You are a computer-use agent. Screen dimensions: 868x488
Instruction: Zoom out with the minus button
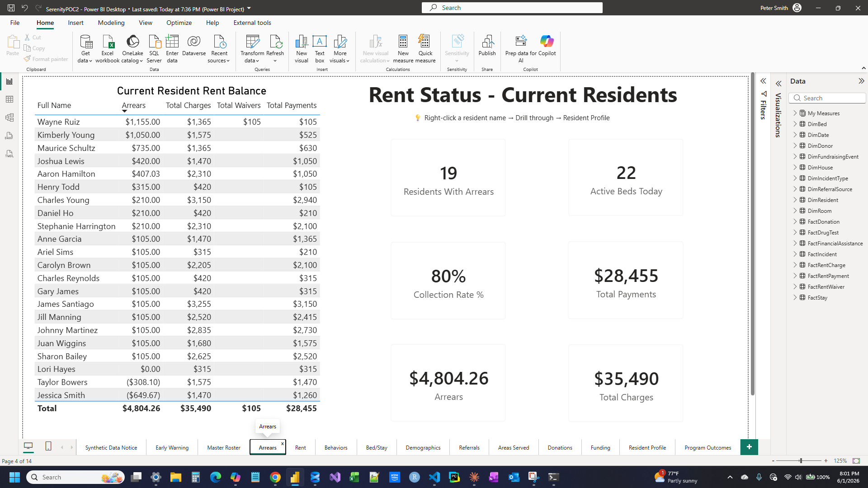pos(773,460)
